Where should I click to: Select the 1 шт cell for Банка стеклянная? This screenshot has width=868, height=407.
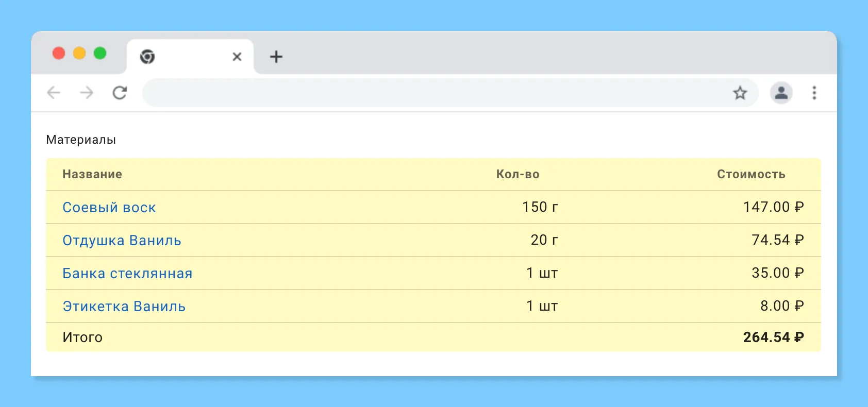pos(542,273)
